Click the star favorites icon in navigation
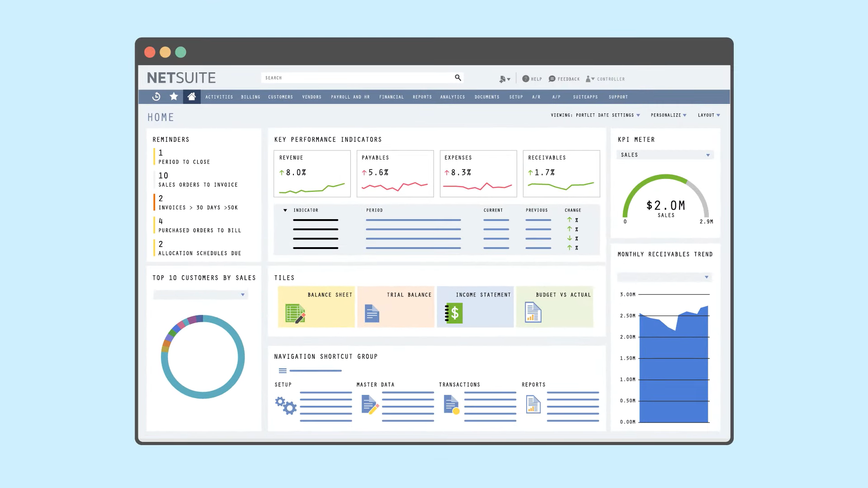 point(174,97)
